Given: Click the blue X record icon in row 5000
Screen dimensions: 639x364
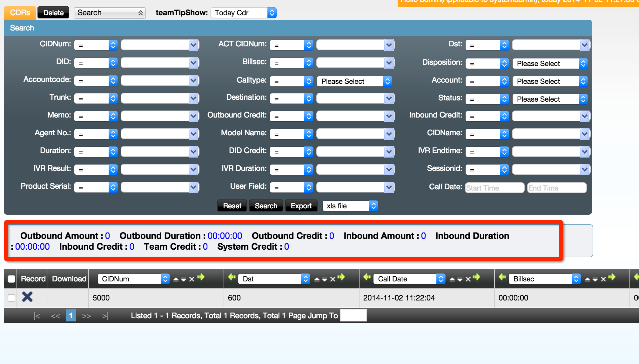Looking at the screenshot, I should coord(27,297).
